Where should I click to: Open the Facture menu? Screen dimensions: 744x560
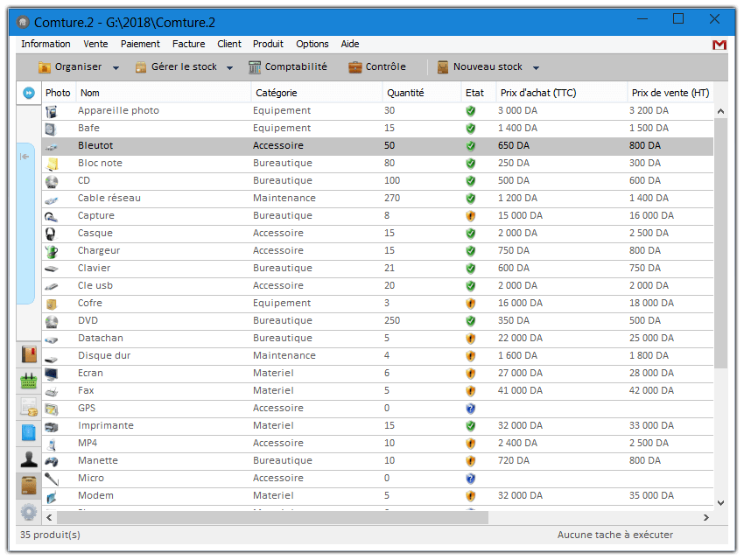[188, 43]
